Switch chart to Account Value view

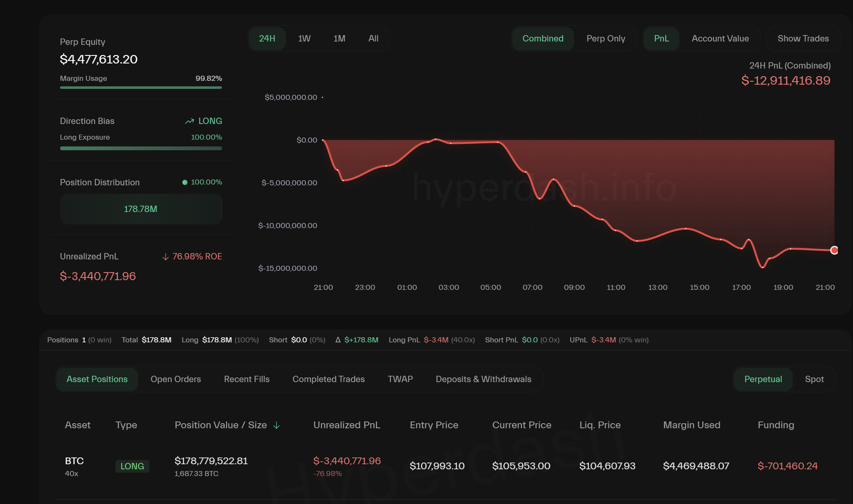pyautogui.click(x=720, y=39)
